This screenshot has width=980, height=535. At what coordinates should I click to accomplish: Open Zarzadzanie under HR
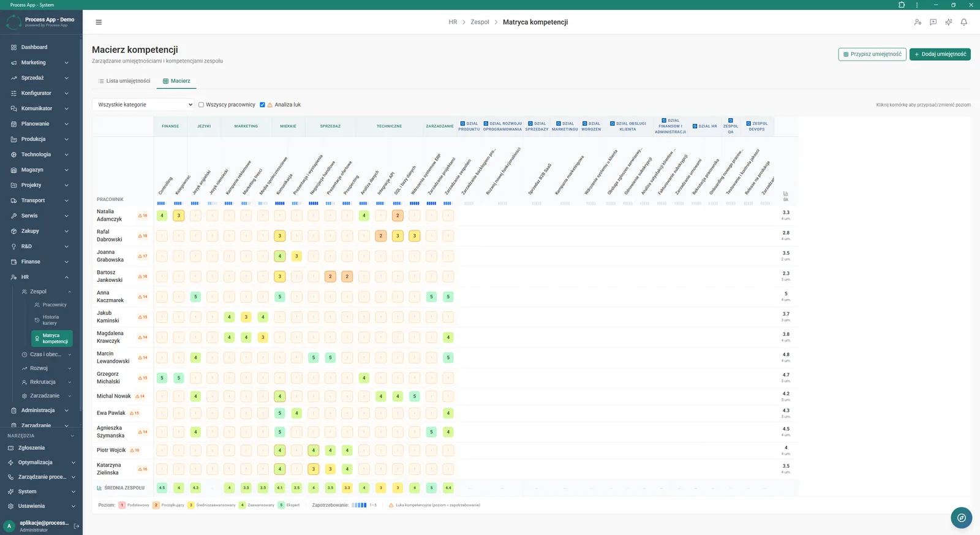pyautogui.click(x=47, y=396)
